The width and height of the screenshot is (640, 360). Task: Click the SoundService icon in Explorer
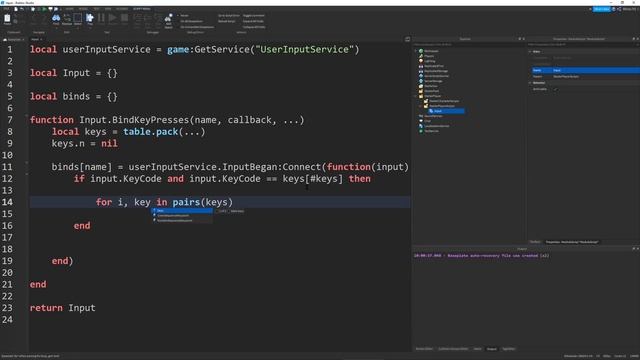(421, 116)
